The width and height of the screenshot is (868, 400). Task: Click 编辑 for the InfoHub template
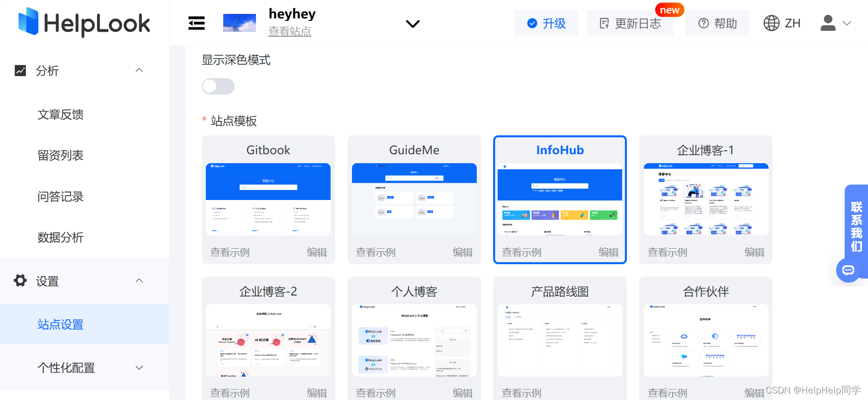608,252
